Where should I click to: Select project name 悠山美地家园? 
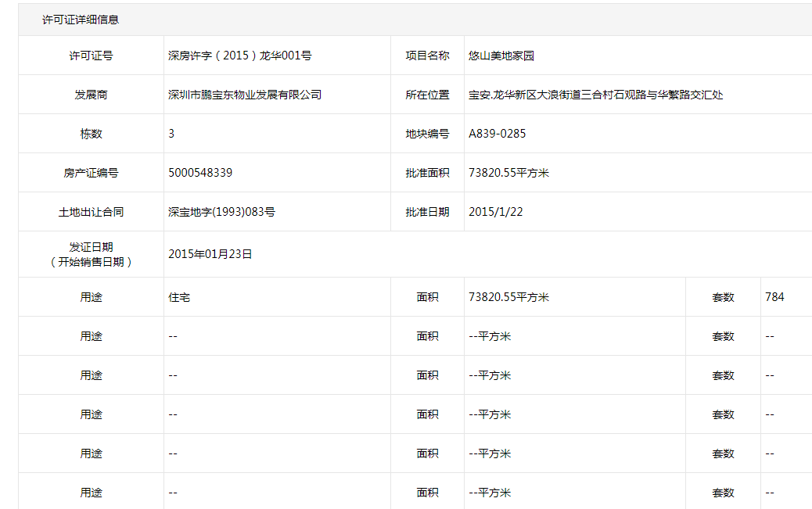tap(501, 56)
